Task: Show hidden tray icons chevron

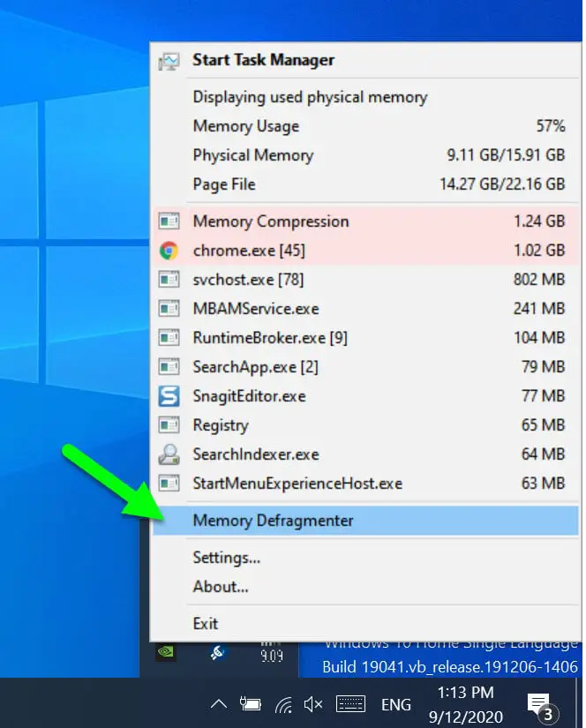Action: click(219, 704)
